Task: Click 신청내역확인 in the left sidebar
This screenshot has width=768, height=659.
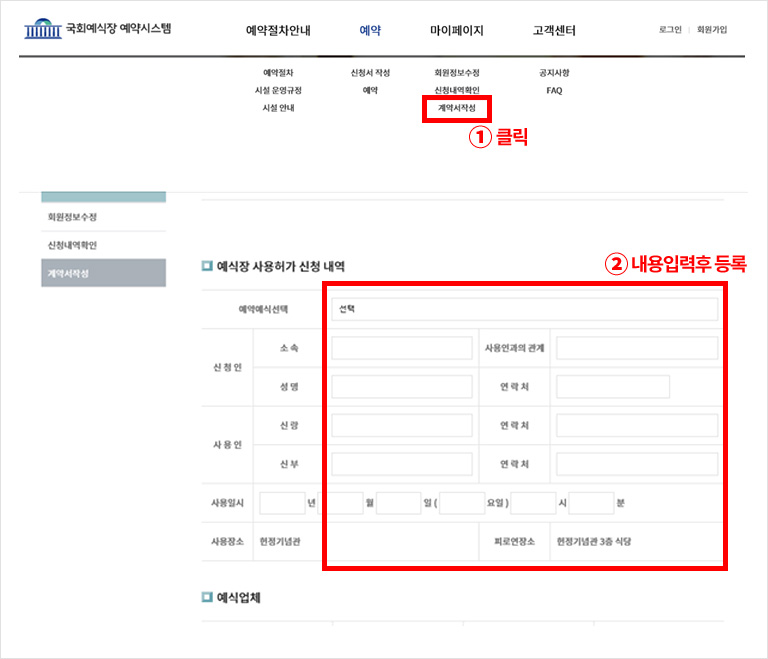Action: (x=72, y=245)
